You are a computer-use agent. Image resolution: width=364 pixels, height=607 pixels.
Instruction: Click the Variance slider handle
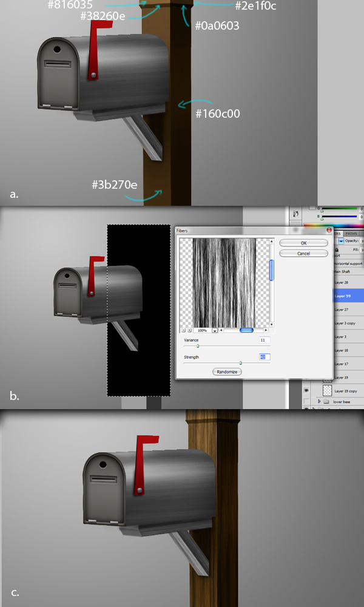coord(198,346)
